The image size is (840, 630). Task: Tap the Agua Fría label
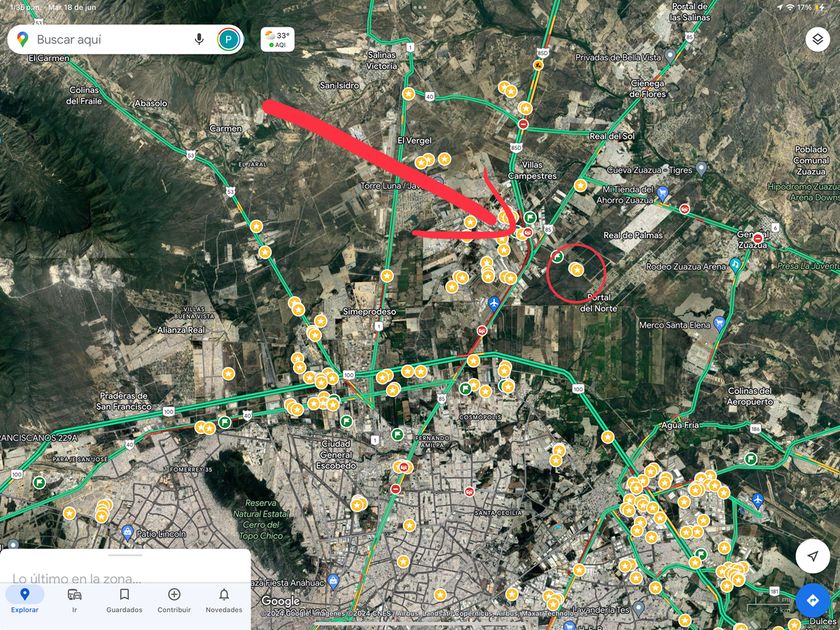(x=680, y=425)
